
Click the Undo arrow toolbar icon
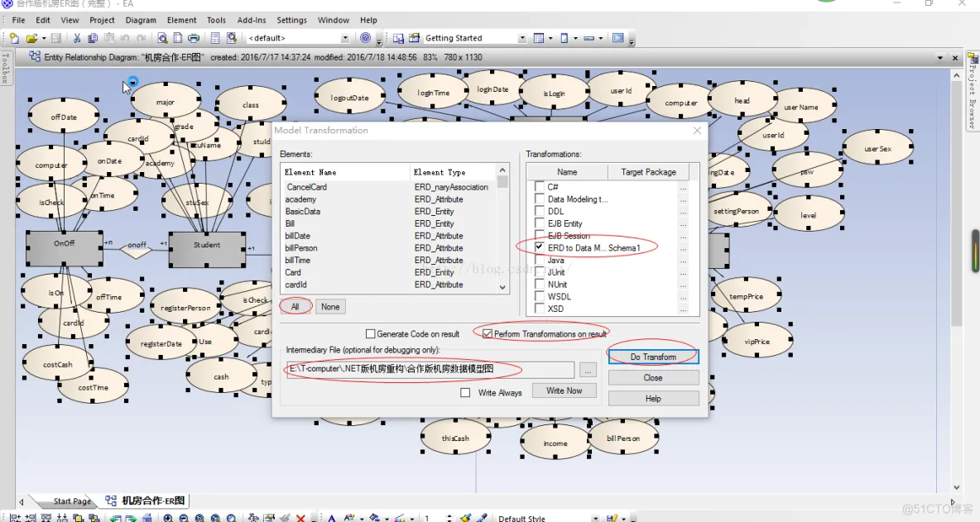(125, 38)
